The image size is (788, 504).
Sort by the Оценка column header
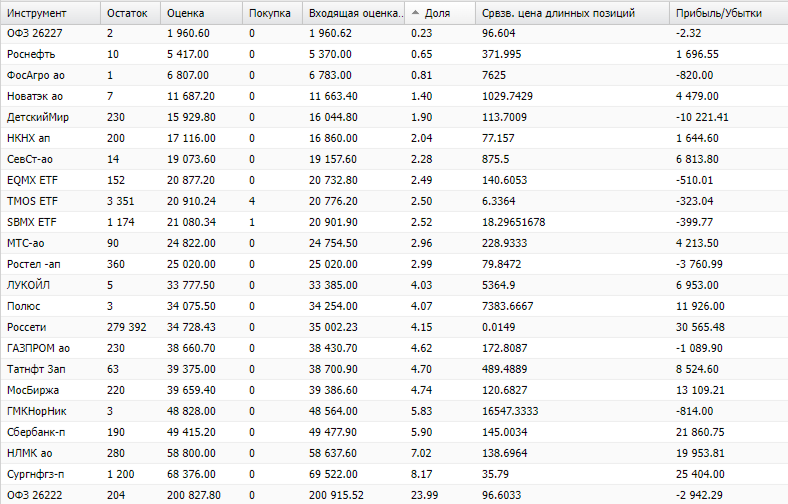coord(201,13)
